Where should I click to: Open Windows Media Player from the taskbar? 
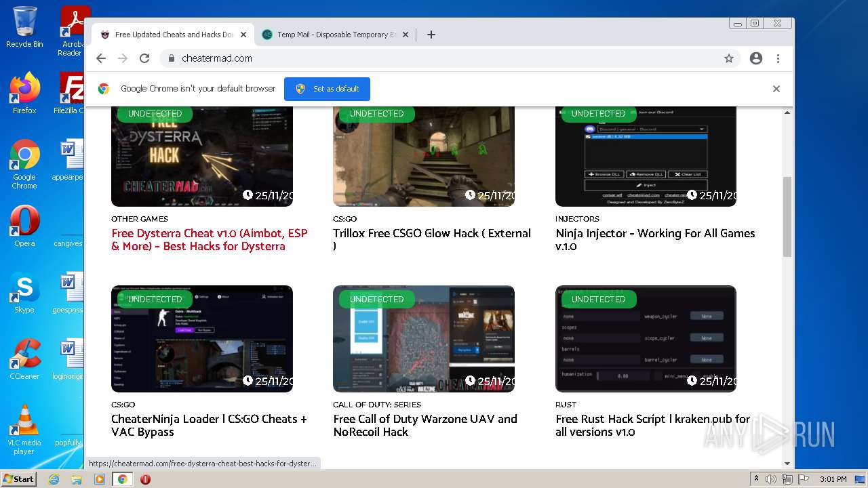(100, 479)
